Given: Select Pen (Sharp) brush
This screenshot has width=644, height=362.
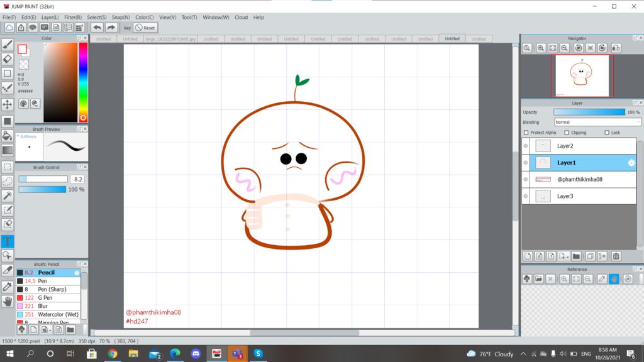Looking at the screenshot, I should click(x=48, y=289).
